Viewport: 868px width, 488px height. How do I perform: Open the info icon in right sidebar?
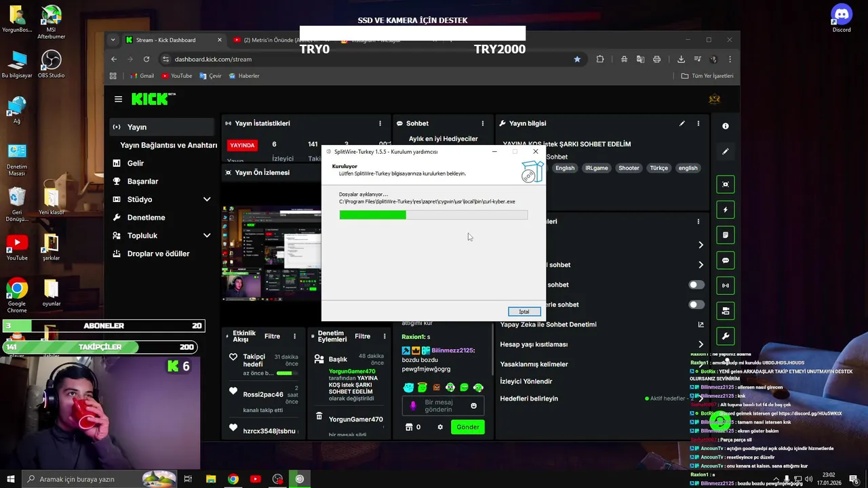point(726,126)
